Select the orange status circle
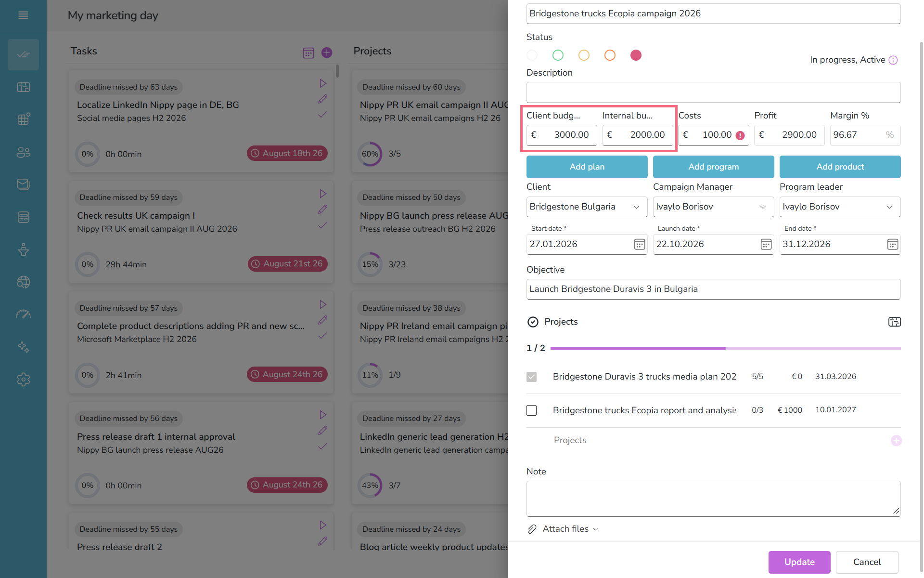Screen dimensions: 924x578 point(610,55)
